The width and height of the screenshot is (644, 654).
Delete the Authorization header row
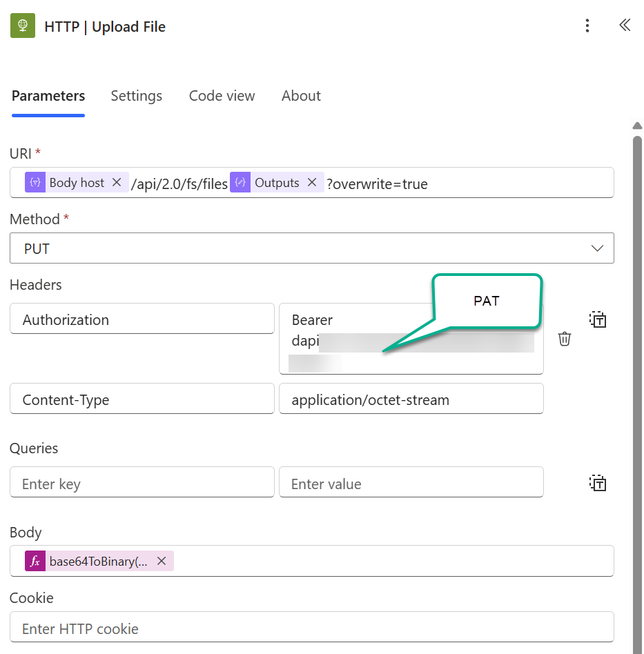[565, 339]
